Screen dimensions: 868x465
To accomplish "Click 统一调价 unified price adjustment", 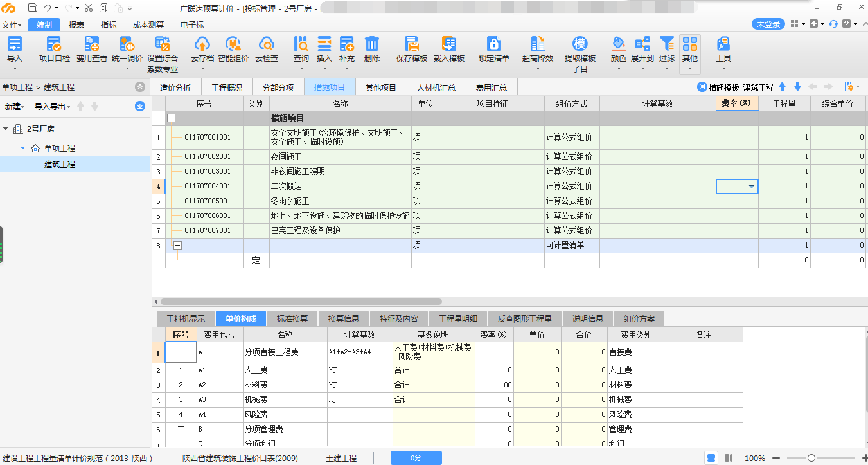I will click(127, 50).
